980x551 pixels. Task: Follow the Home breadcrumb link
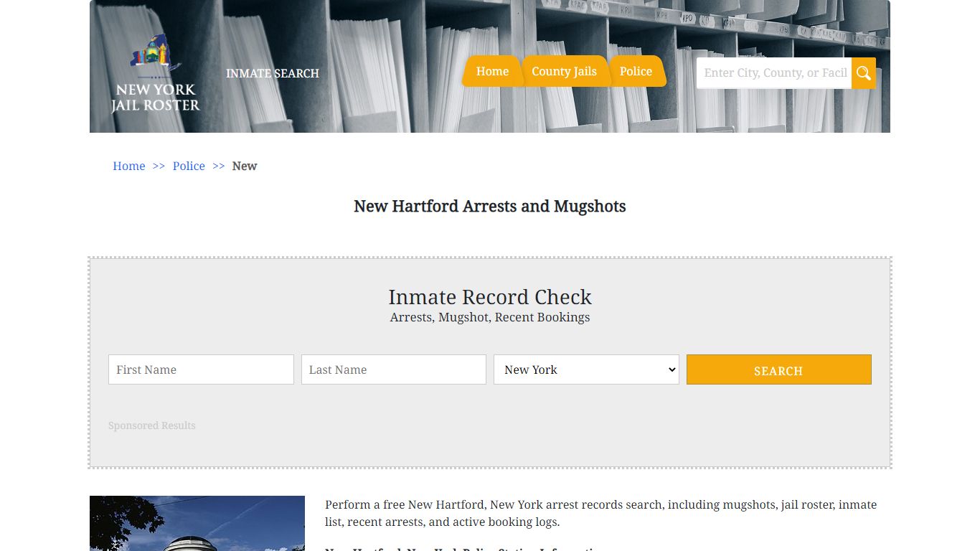point(128,166)
